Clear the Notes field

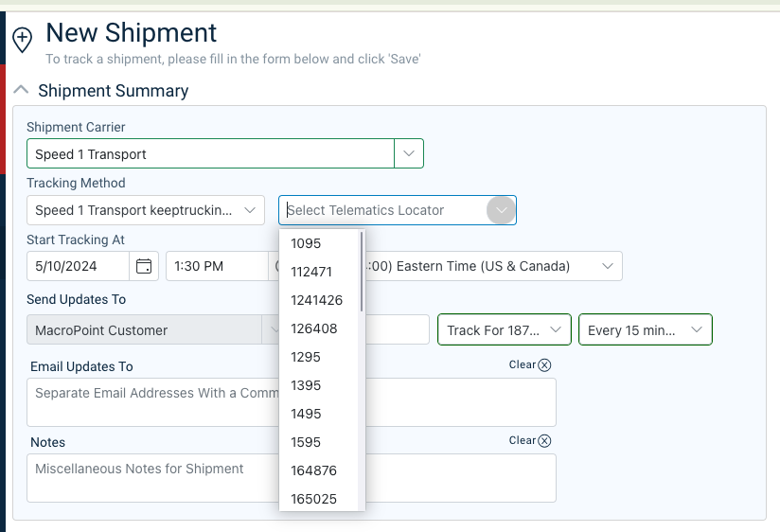pyautogui.click(x=530, y=440)
